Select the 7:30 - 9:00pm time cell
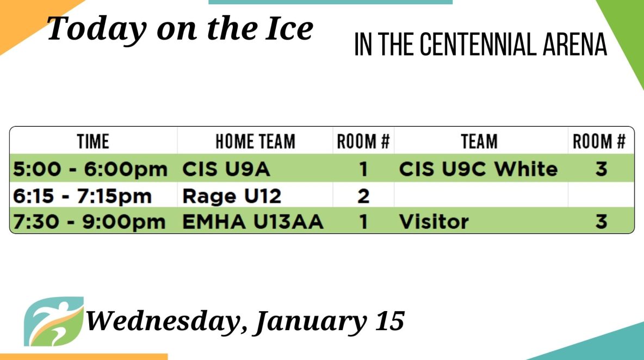The height and width of the screenshot is (360, 644). tap(89, 222)
